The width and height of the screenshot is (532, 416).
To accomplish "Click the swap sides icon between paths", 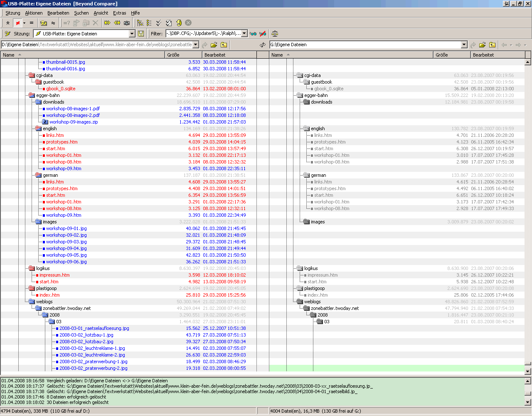I will click(263, 45).
